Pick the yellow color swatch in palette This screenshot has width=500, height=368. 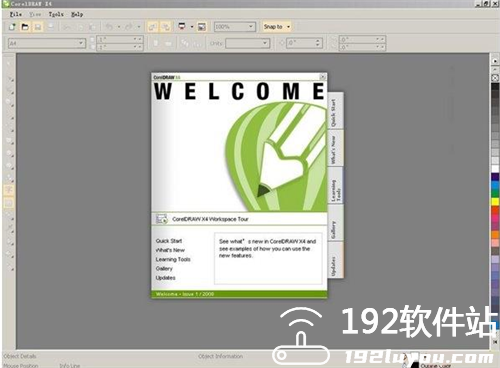(495, 202)
